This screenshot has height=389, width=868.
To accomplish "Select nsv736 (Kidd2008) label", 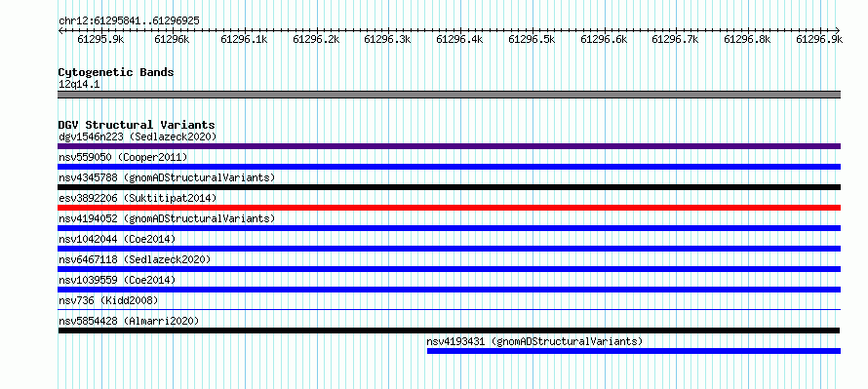I will click(108, 300).
